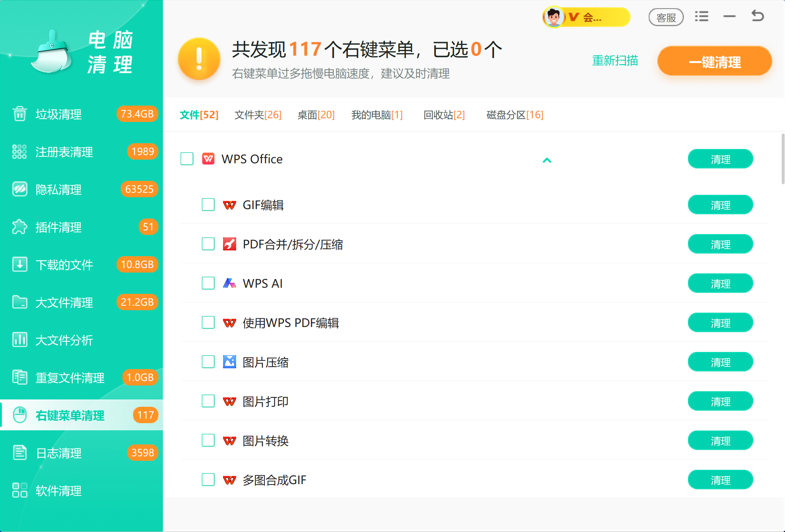Check the 图片打印 checkbox
The height and width of the screenshot is (532, 785).
[x=208, y=401]
